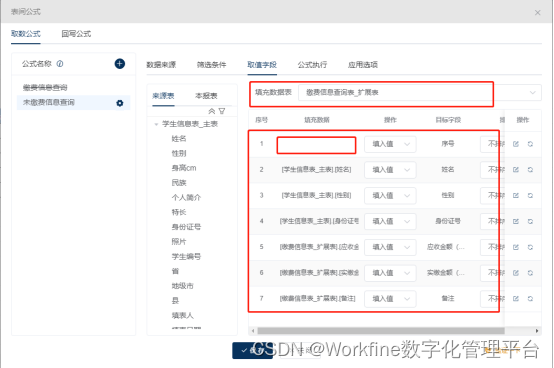554x368 pixels.
Task: Click the 县 field in source tree
Action: click(175, 301)
